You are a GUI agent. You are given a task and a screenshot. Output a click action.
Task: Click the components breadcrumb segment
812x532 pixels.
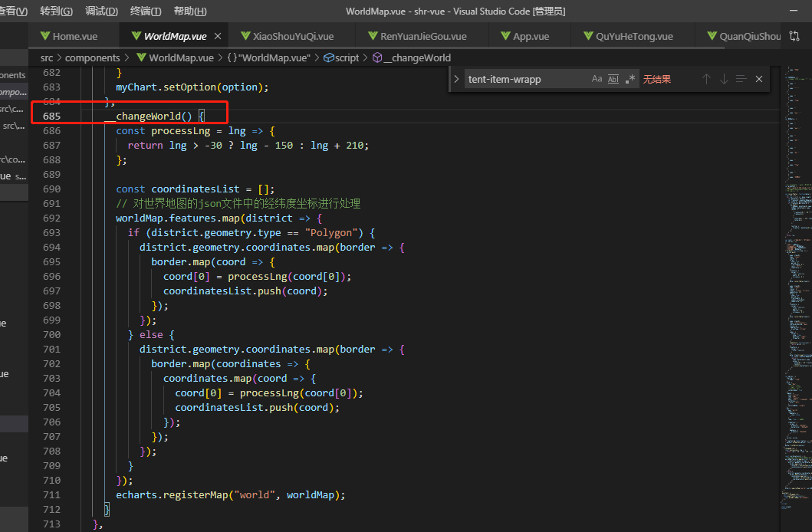(x=92, y=57)
